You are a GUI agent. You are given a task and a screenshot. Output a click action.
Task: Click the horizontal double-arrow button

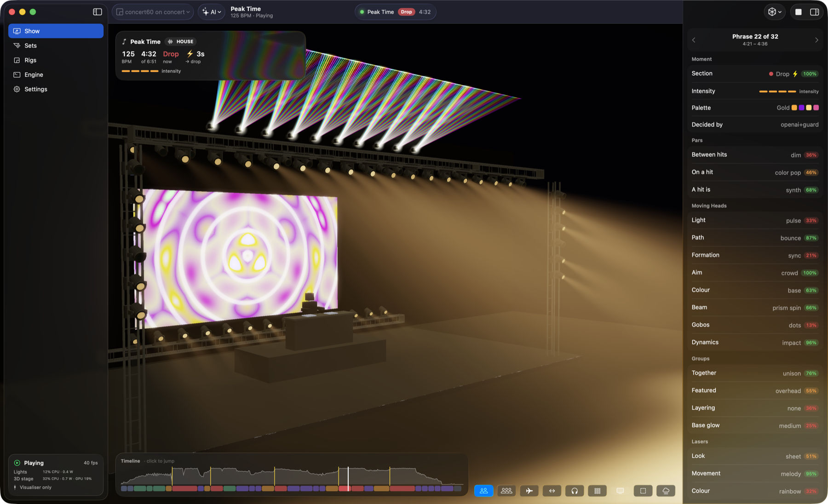click(552, 491)
